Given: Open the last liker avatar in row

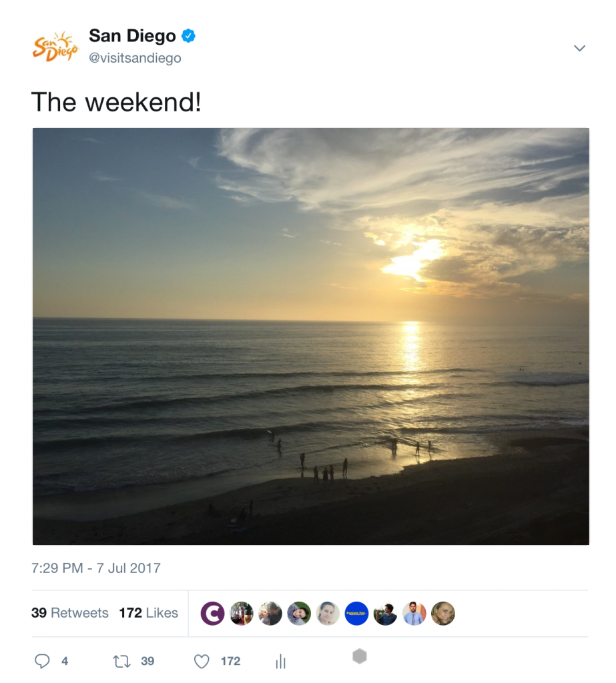Looking at the screenshot, I should point(443,614).
